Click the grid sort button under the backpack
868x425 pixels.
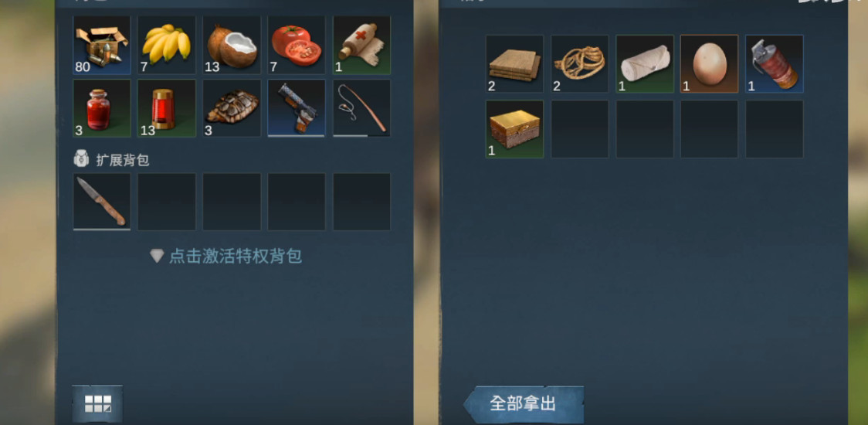pos(97,403)
